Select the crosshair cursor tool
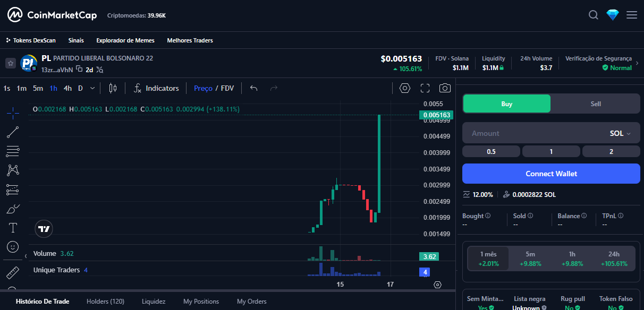Screen dimensions: 644x310 [13, 113]
